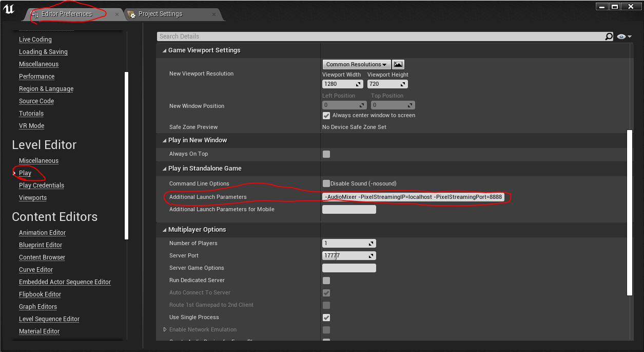Viewport: 644px width, 352px height.
Task: Open Tutorials settings
Action: point(31,114)
